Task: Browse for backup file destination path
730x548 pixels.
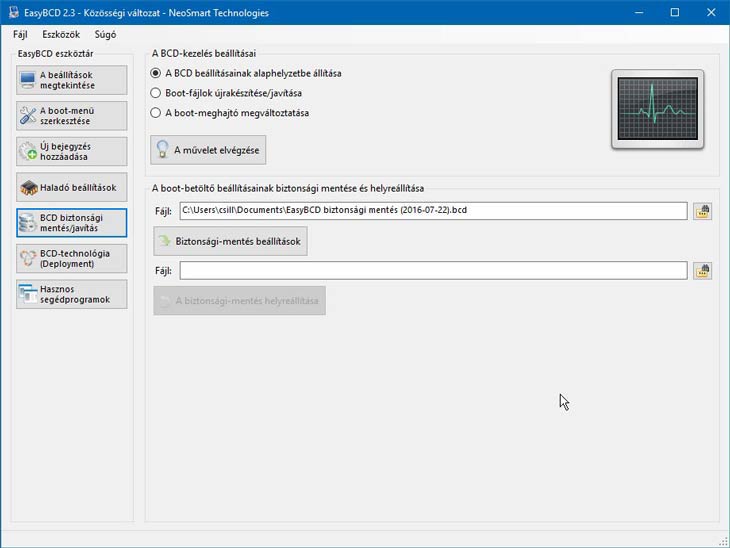Action: click(702, 211)
